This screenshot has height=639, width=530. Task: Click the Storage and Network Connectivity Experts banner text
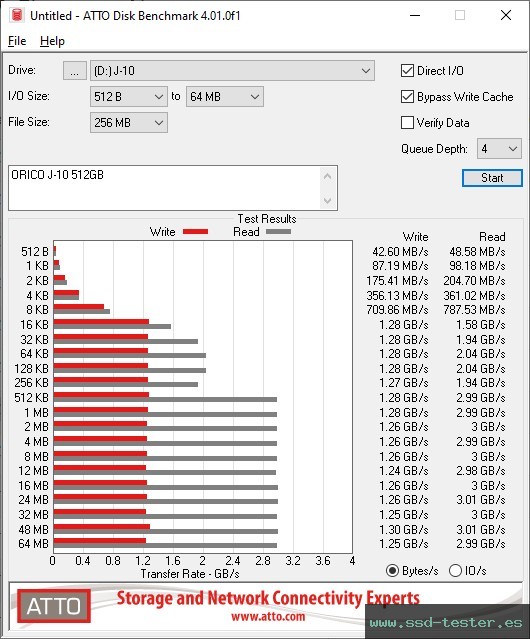tap(268, 598)
